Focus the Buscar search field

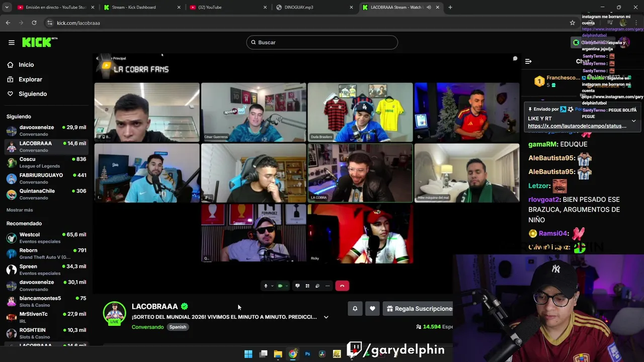click(322, 42)
